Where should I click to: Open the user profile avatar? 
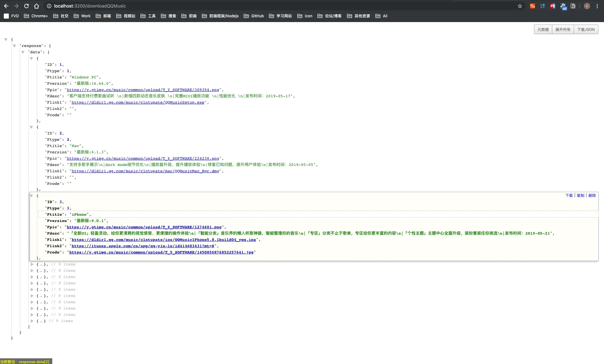(587, 6)
